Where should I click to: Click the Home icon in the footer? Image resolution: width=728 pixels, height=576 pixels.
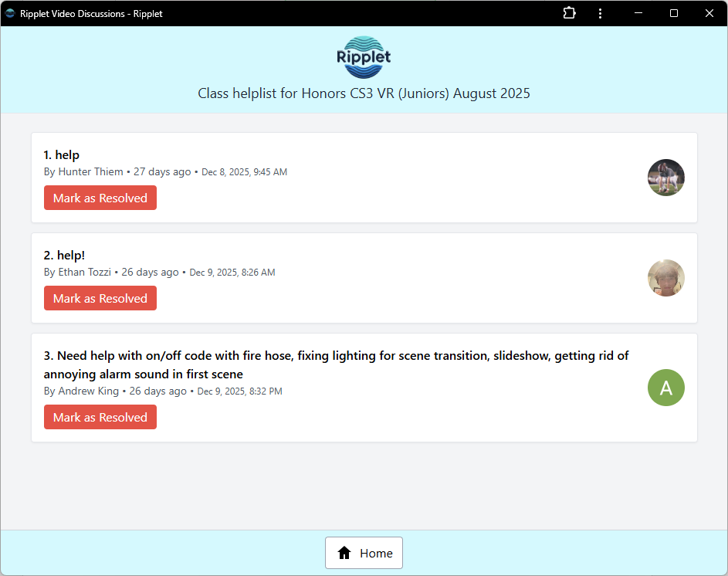pos(344,553)
